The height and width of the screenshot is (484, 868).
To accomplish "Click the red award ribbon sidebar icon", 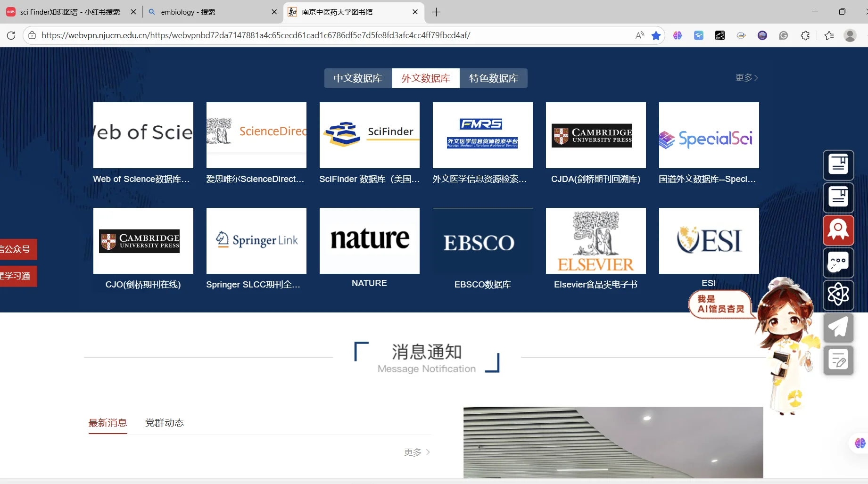I will click(x=838, y=230).
